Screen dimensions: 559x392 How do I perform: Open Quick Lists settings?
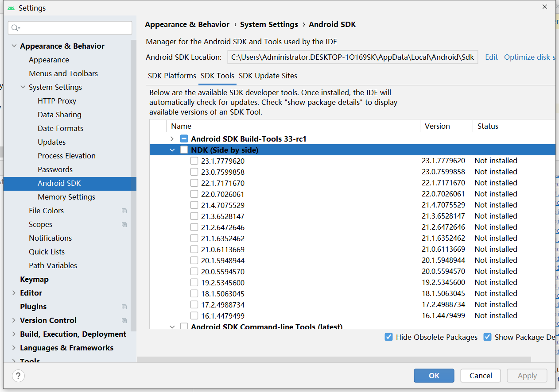click(47, 252)
